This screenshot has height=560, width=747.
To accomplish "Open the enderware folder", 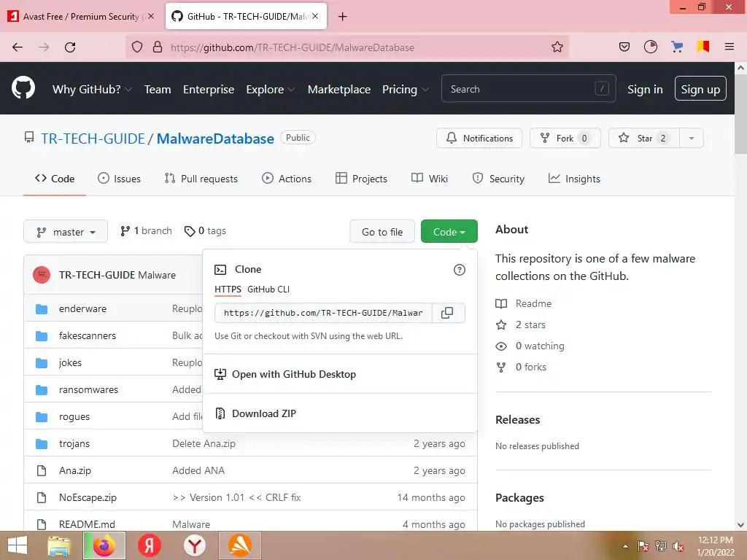I will click(82, 308).
